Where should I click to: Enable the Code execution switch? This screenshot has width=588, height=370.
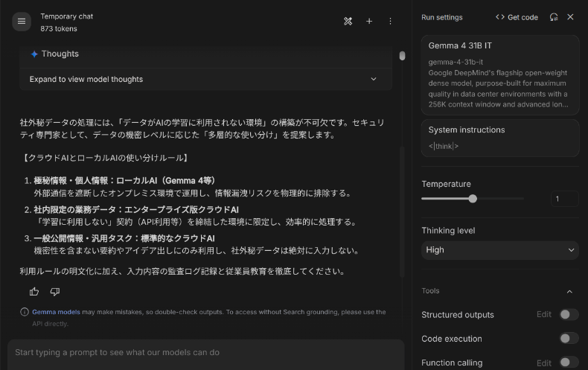[569, 339]
